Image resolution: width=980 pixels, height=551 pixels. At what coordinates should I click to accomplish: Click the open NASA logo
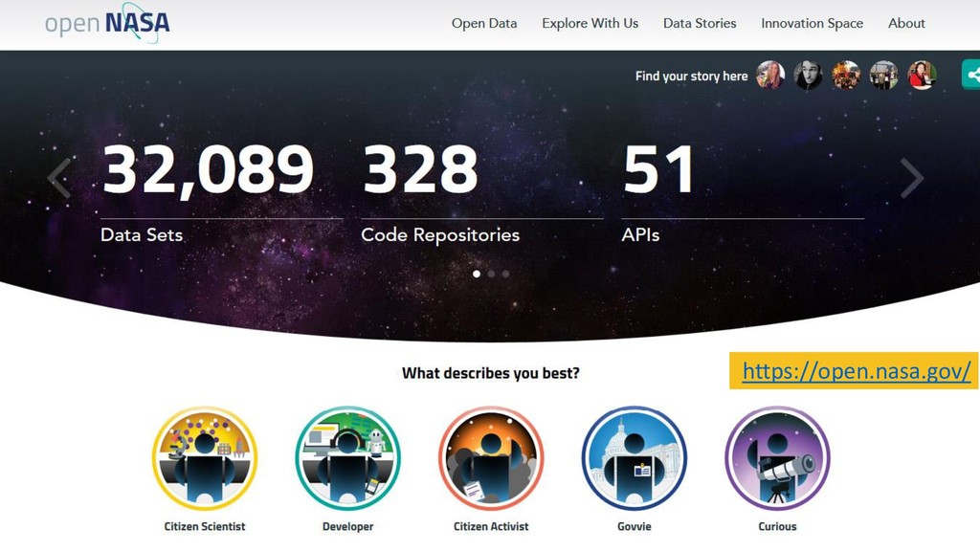pos(107,23)
